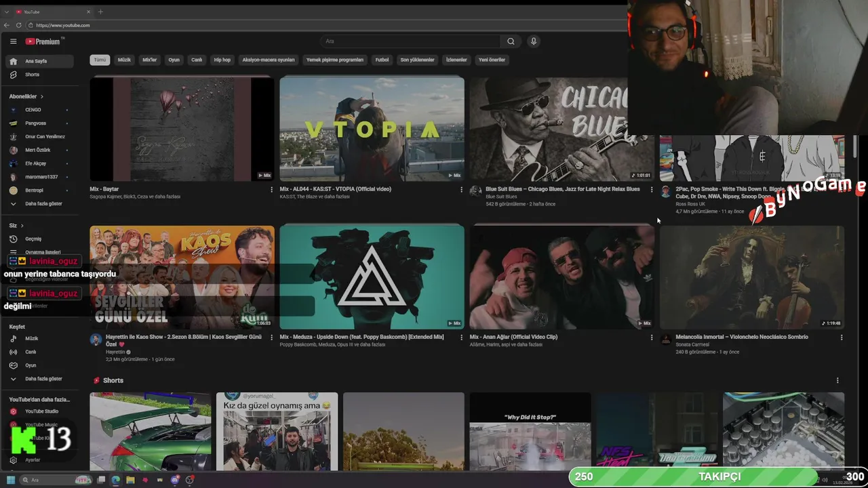Select the Mix'ler filter chip
The height and width of the screenshot is (488, 868).
point(149,60)
